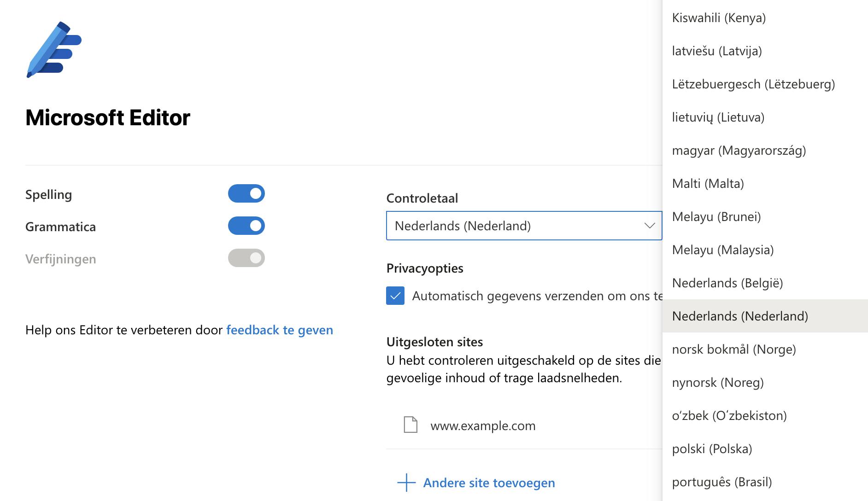Select polski (Polska) in language list
The image size is (868, 501).
click(712, 449)
